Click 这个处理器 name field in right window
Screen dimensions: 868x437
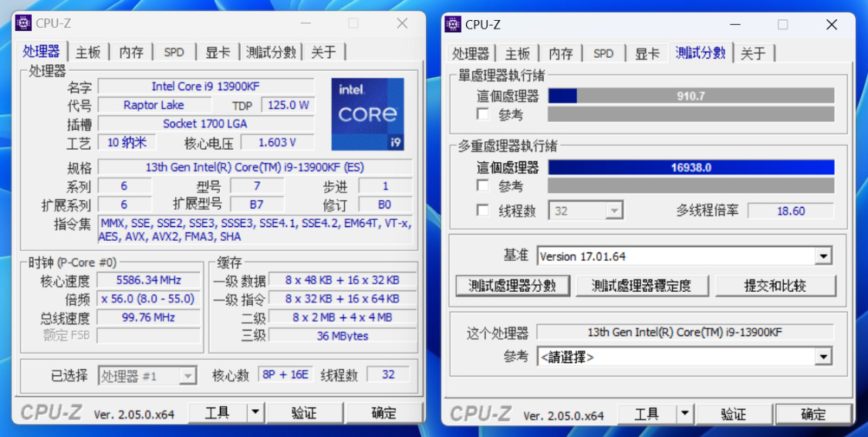tap(685, 332)
